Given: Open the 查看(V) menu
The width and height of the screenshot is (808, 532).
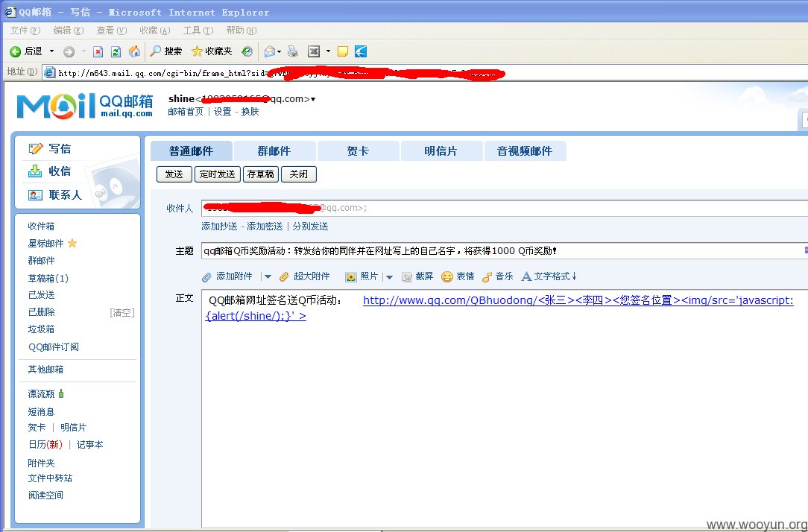Looking at the screenshot, I should [x=111, y=31].
